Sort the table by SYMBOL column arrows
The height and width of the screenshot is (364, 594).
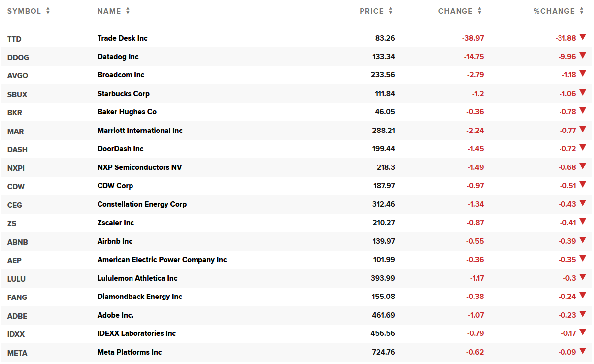pyautogui.click(x=48, y=11)
